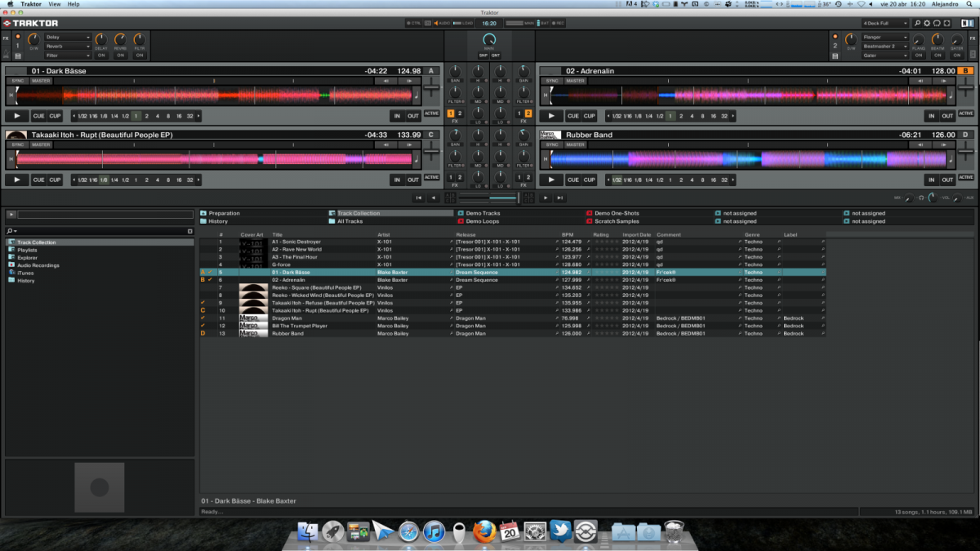The height and width of the screenshot is (551, 980).
Task: Open the Reverb effect dropdown in FX unit 1
Action: [68, 47]
